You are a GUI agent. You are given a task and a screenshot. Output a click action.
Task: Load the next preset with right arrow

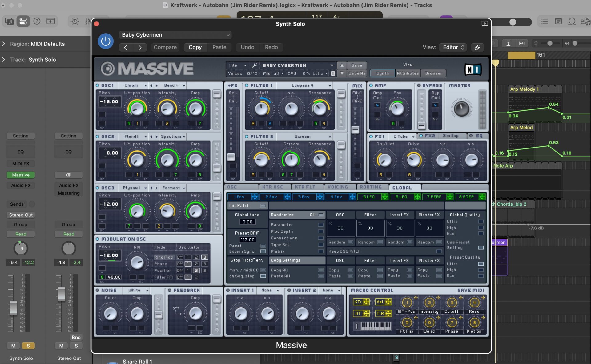[x=140, y=47]
